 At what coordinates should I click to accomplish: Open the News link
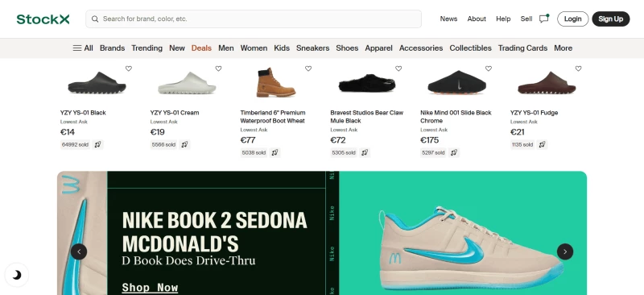448,19
